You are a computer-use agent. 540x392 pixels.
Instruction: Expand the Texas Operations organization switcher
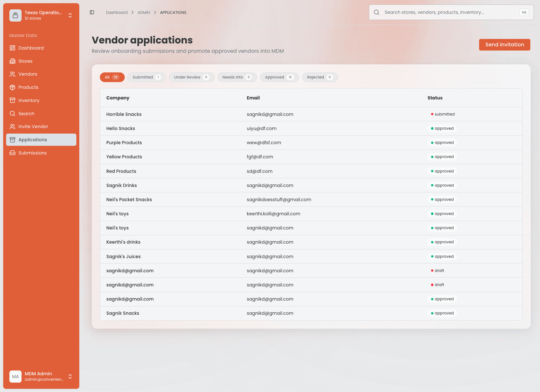click(70, 15)
